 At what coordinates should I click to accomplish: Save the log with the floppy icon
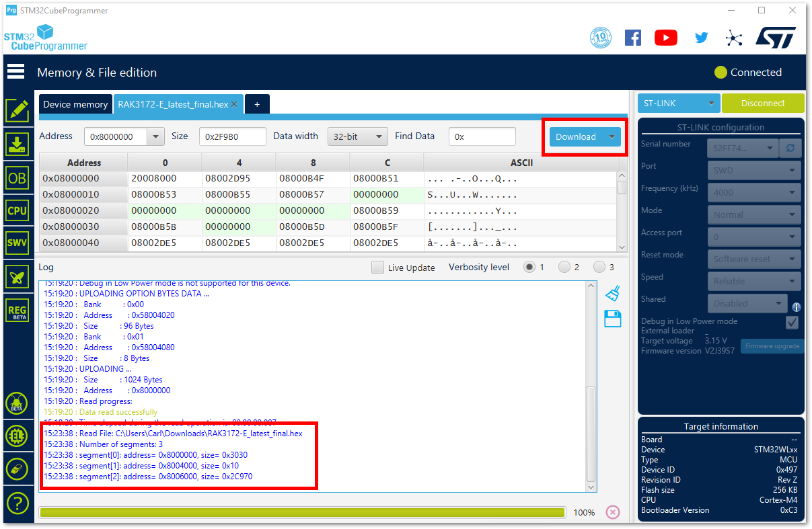(x=612, y=319)
